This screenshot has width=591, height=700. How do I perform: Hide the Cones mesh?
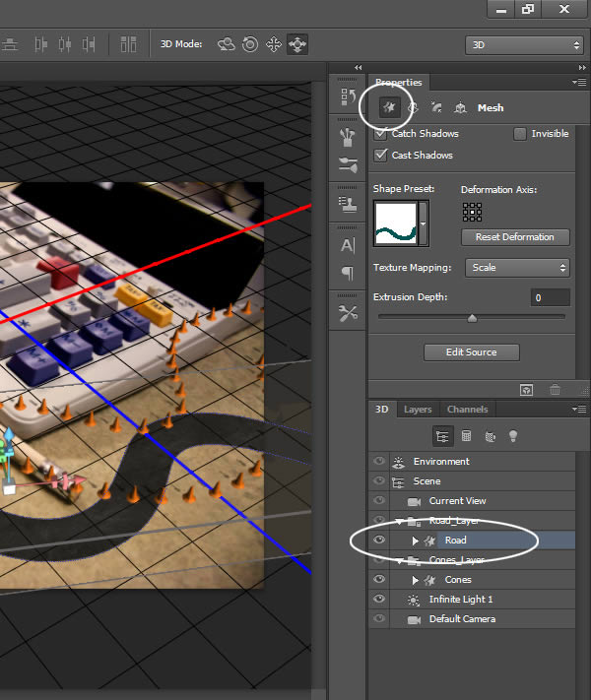click(x=379, y=579)
